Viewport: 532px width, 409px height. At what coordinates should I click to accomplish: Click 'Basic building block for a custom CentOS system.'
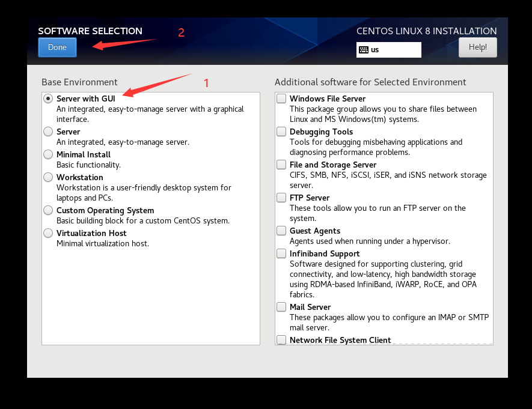click(143, 220)
